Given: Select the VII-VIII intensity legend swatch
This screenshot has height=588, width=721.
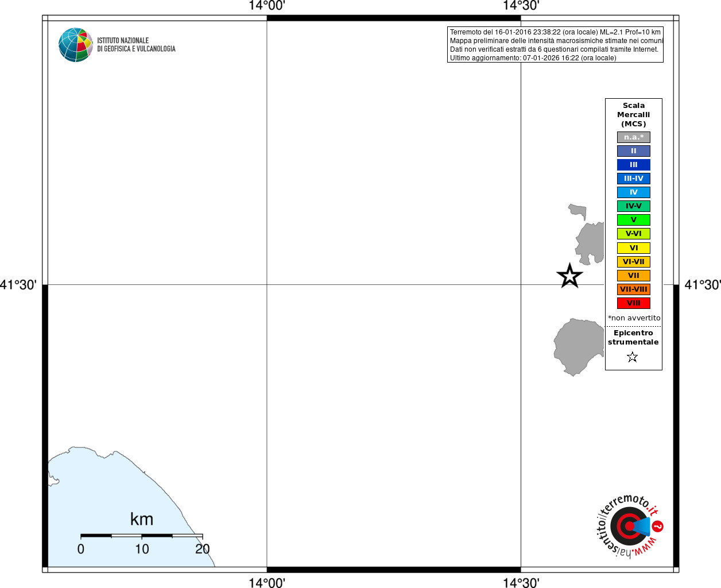Looking at the screenshot, I should tap(634, 289).
